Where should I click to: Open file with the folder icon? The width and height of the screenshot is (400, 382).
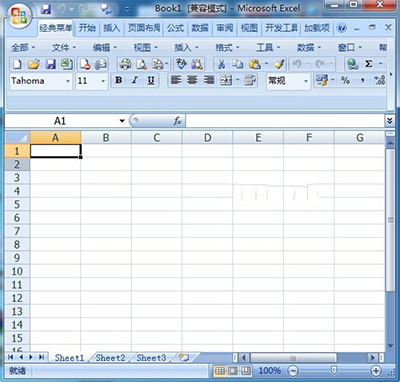pyautogui.click(x=33, y=64)
